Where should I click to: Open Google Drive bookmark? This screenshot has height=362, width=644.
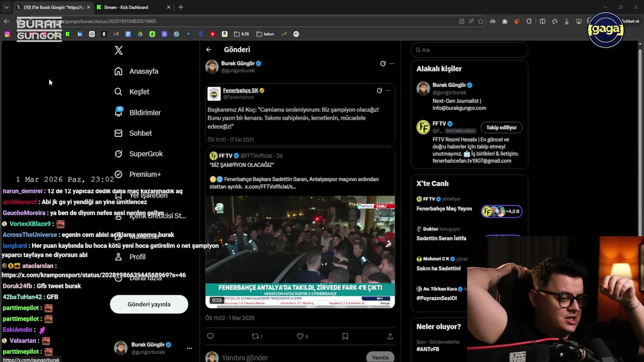140,34
